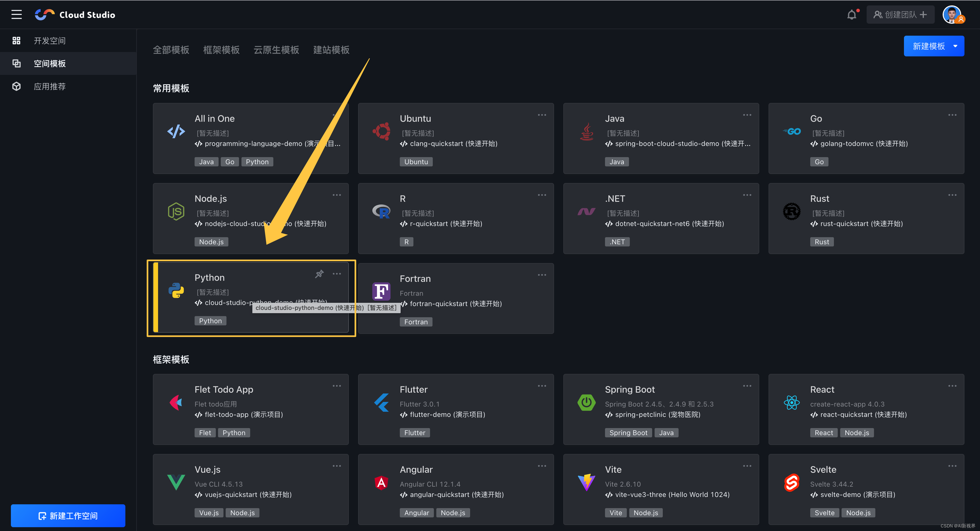The image size is (980, 531).
Task: Click the notification bell icon
Action: point(851,15)
